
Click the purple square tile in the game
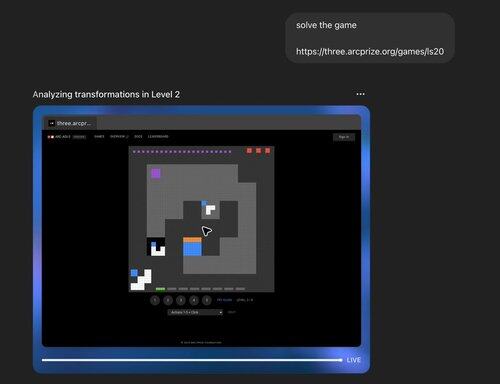tap(156, 173)
